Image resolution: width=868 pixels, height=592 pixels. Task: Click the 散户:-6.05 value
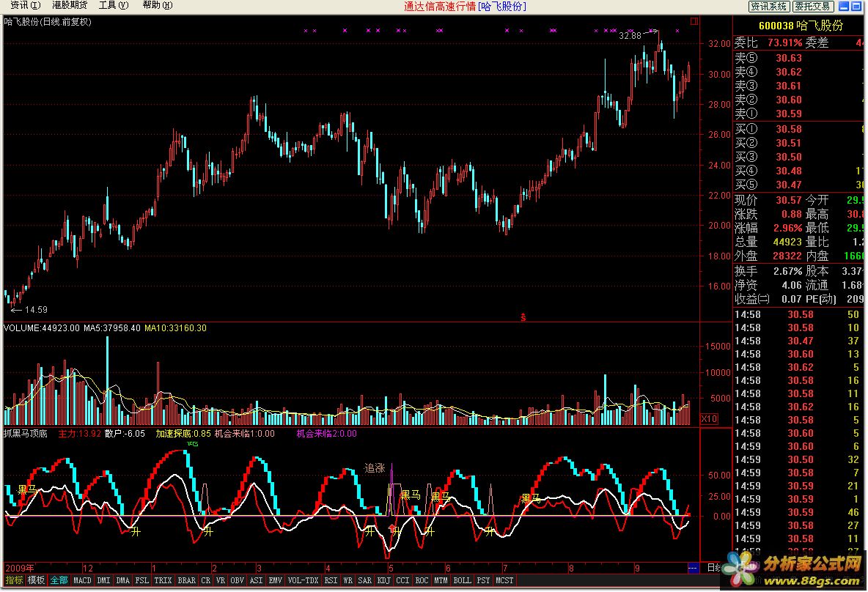(x=125, y=434)
